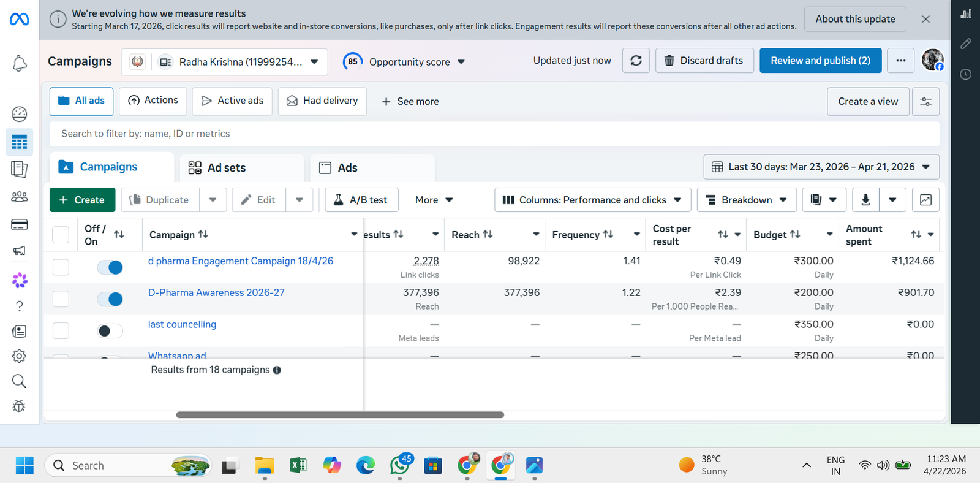Open the pencil edit icon on right rail
The width and height of the screenshot is (980, 483).
(x=966, y=44)
